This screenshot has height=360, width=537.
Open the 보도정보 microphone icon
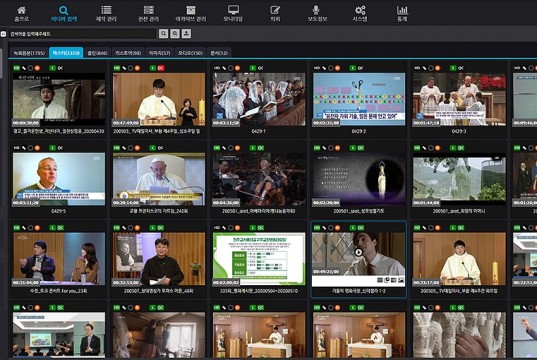point(316,10)
